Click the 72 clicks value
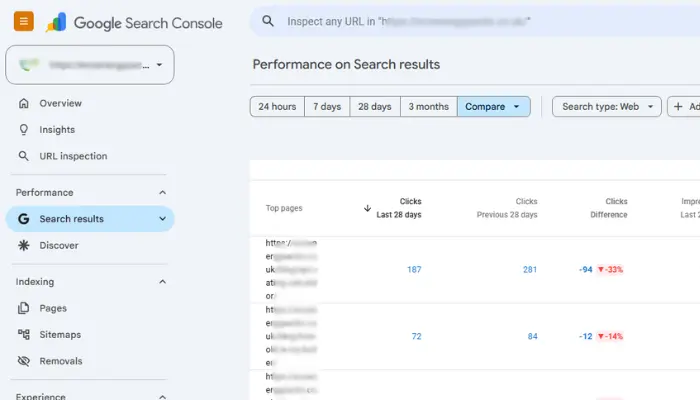 point(417,336)
